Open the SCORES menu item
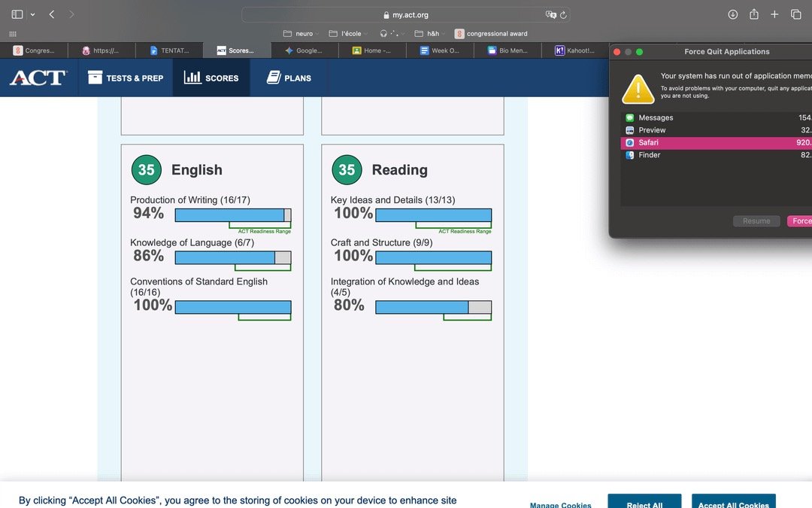This screenshot has width=812, height=508. tap(211, 78)
